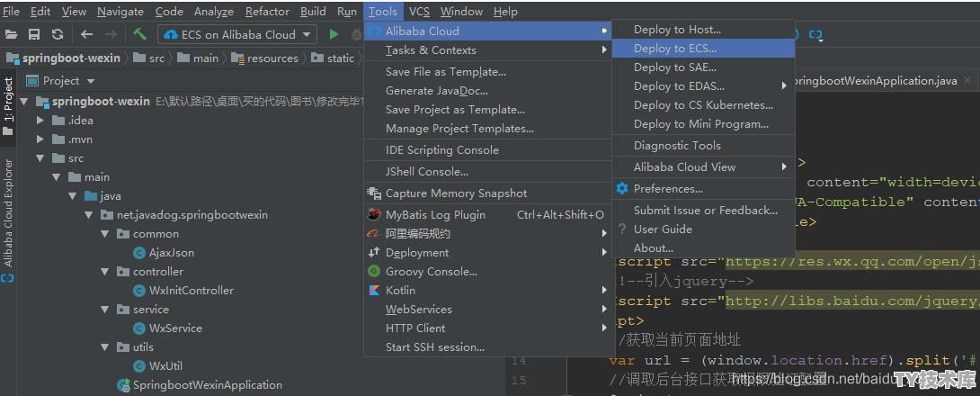Screen dimensions: 980x396
Task: Open the Build menu
Action: 313,12
